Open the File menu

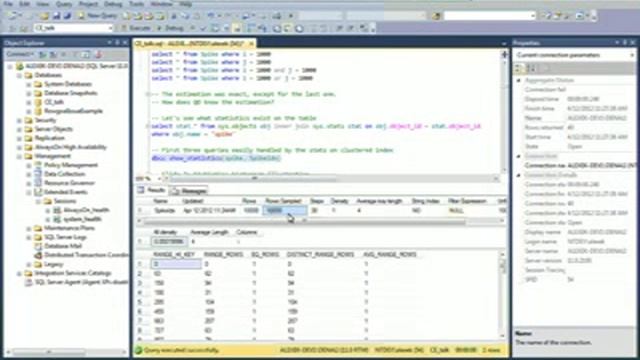click(x=8, y=4)
